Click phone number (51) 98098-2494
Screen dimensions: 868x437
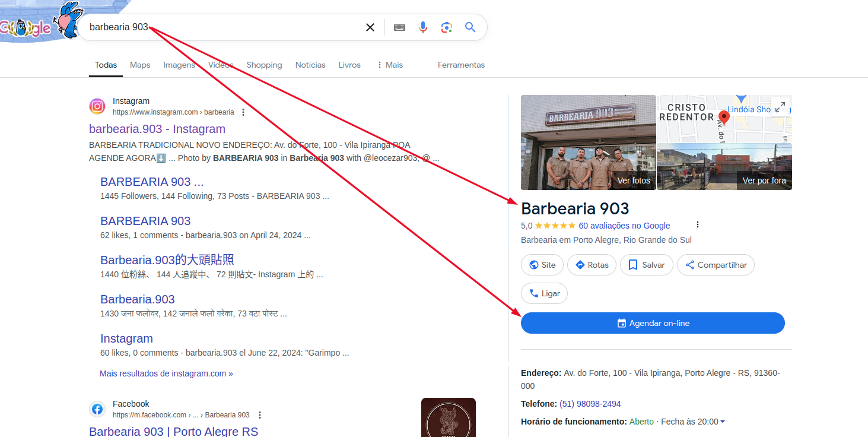pyautogui.click(x=590, y=404)
